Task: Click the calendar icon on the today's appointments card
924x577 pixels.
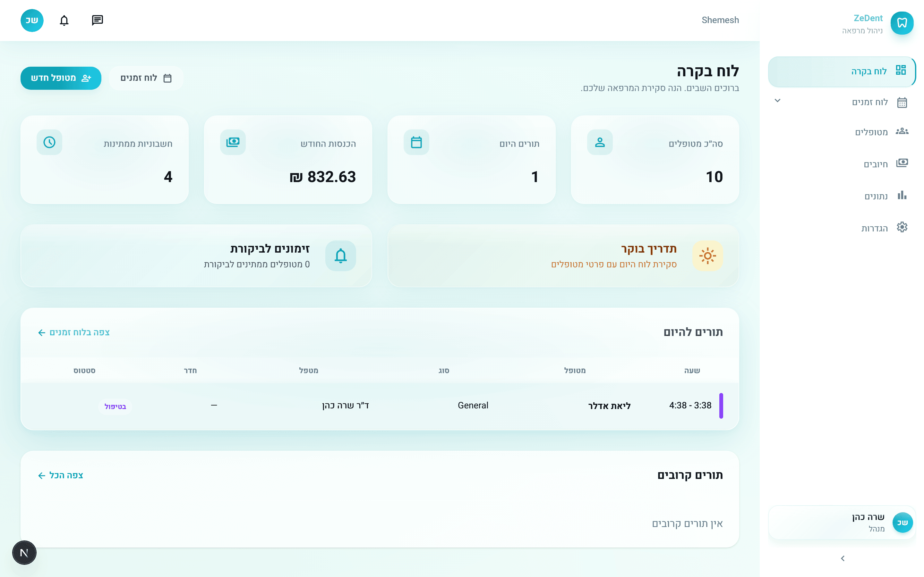Action: point(416,142)
